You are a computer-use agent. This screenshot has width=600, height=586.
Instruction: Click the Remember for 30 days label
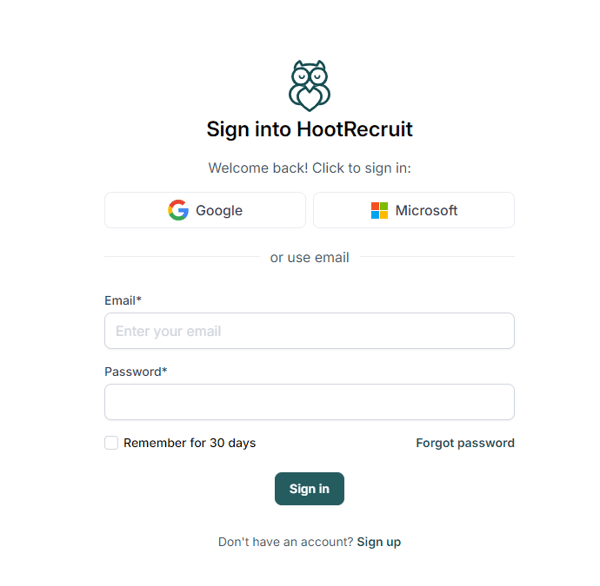189,443
